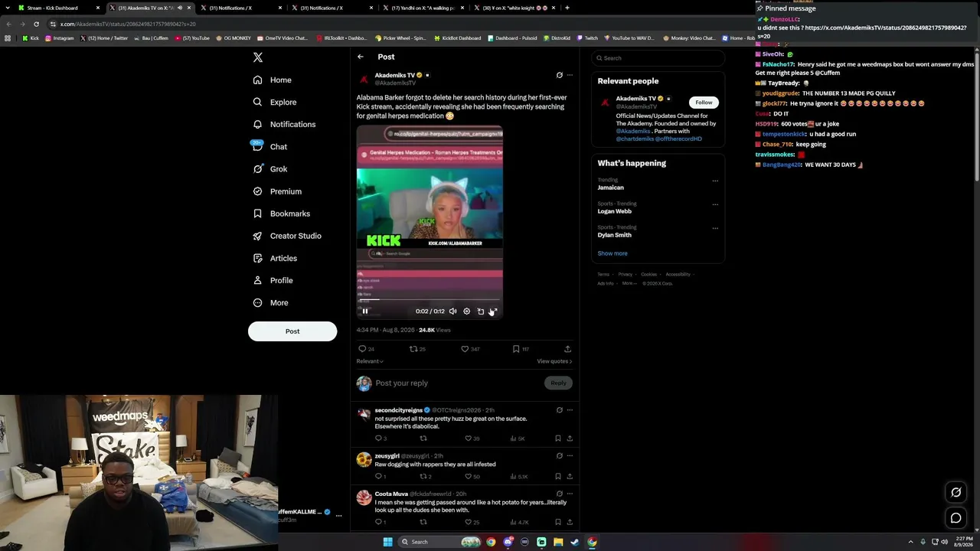Open Bookmarks in the sidebar
This screenshot has height=551, width=980.
[281, 214]
